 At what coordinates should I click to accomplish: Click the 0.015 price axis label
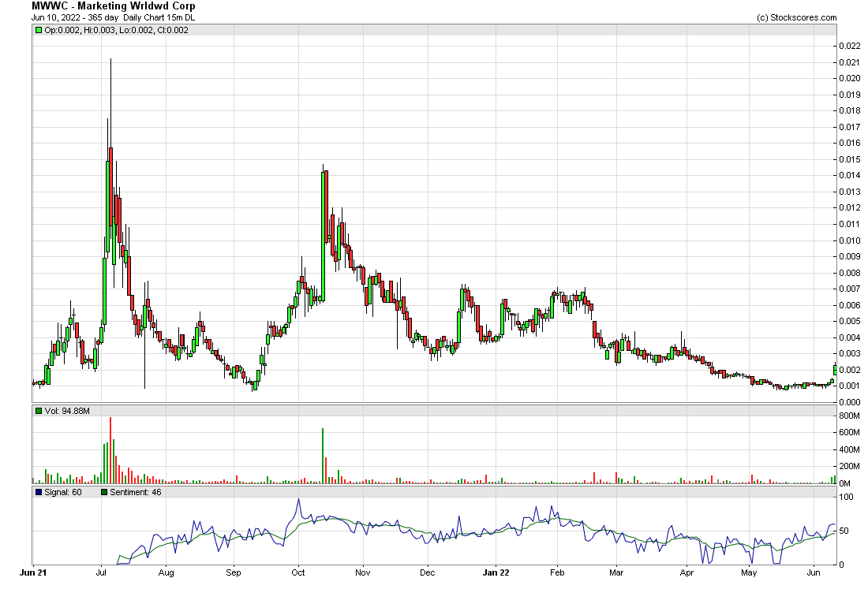850,159
